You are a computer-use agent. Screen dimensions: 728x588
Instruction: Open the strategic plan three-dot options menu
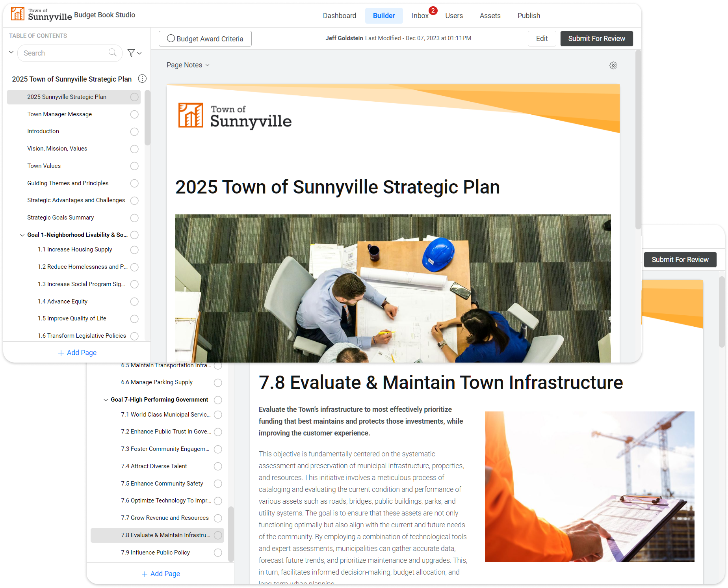pos(142,79)
